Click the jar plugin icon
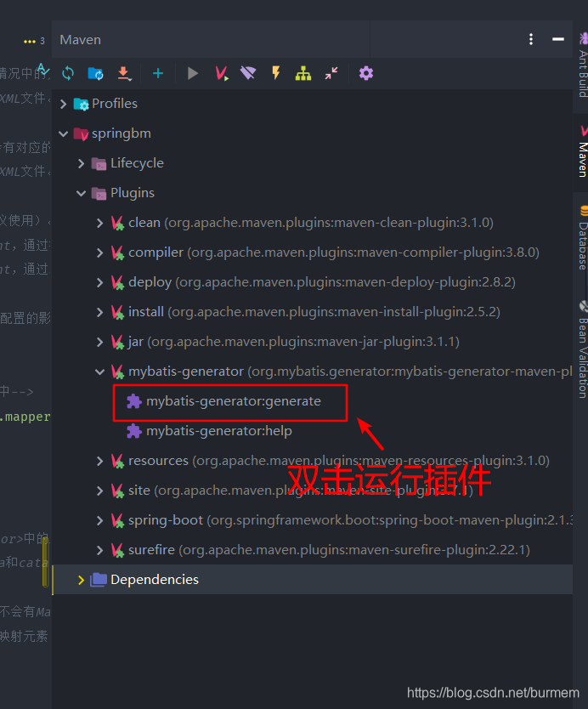Screen dimensions: 588x709 point(117,342)
